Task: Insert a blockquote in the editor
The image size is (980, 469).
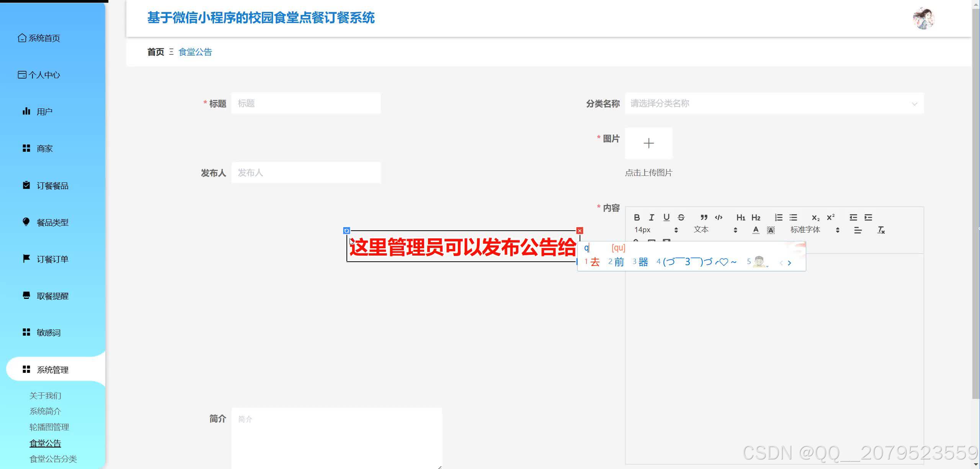Action: tap(704, 218)
